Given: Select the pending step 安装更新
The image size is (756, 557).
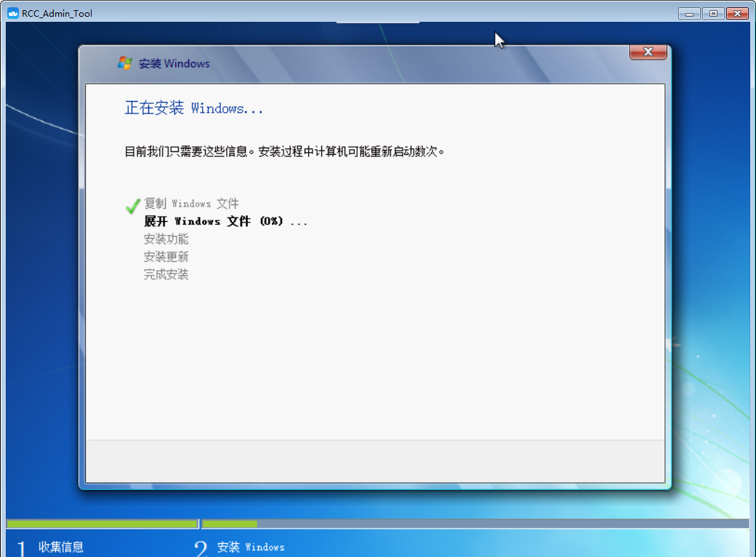Looking at the screenshot, I should click(x=166, y=257).
